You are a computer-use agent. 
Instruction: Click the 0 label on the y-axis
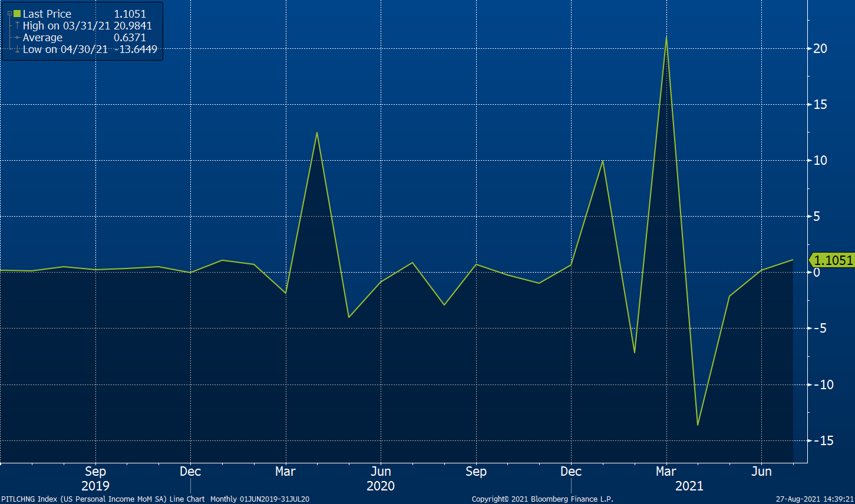pyautogui.click(x=816, y=272)
